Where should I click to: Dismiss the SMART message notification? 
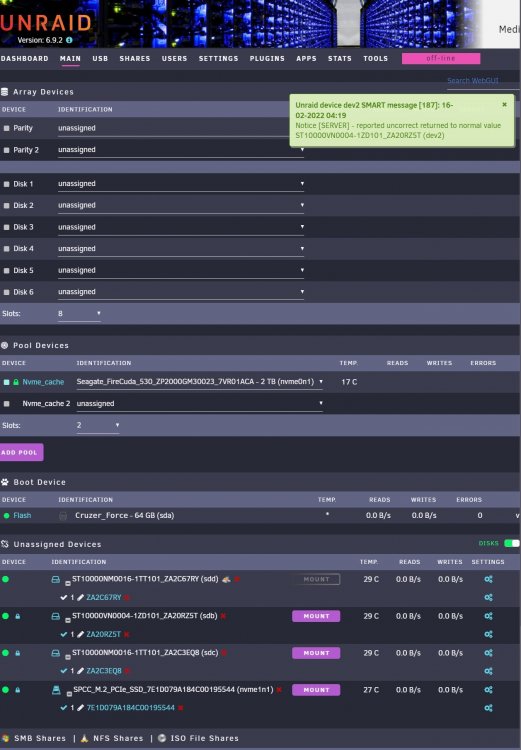coord(504,104)
